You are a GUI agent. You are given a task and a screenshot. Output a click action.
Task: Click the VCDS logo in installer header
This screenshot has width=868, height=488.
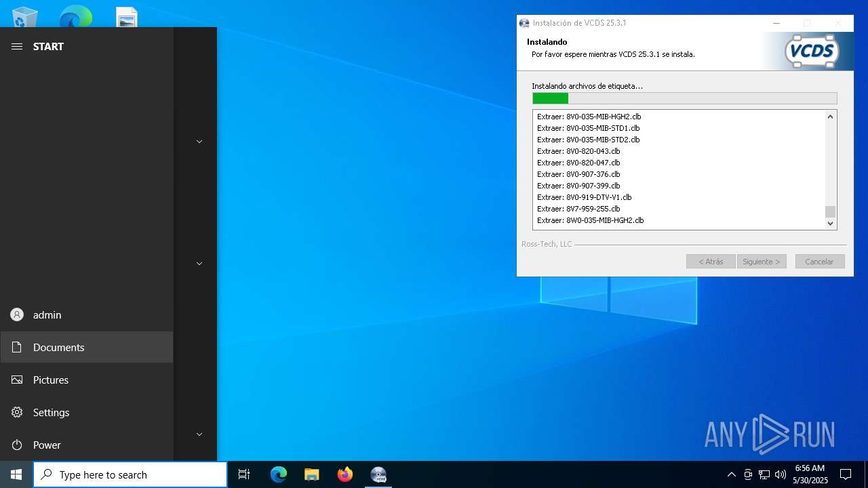(812, 52)
